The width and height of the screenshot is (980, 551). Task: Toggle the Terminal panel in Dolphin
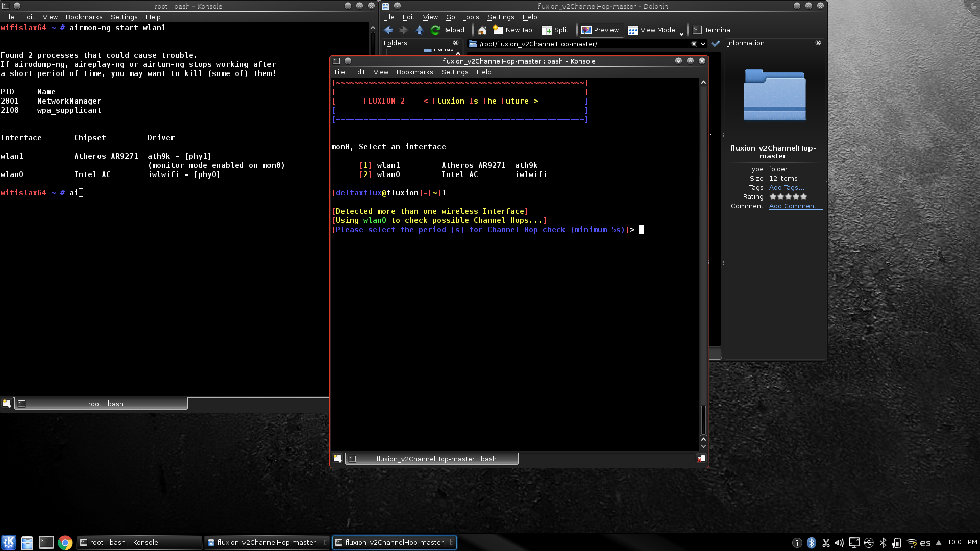[x=712, y=30]
